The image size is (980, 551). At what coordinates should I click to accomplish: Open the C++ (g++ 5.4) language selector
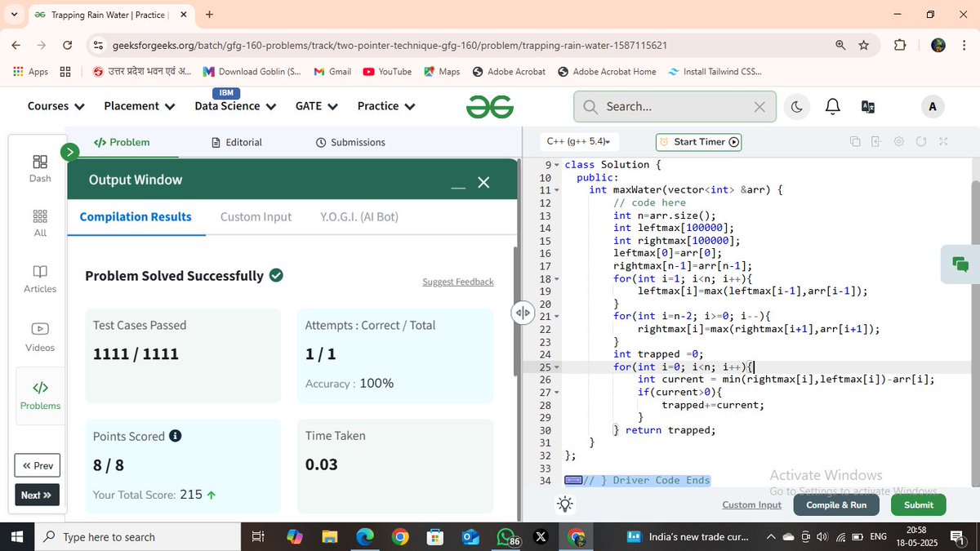(578, 142)
